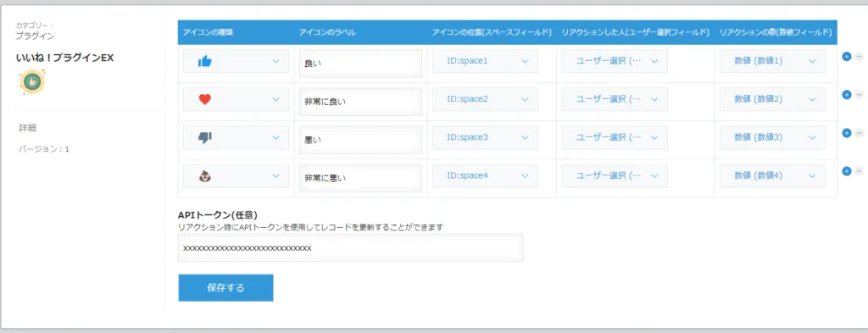Viewport: 868px width, 333px height.
Task: Click the plus icon on the 悪い row
Action: coord(847,133)
